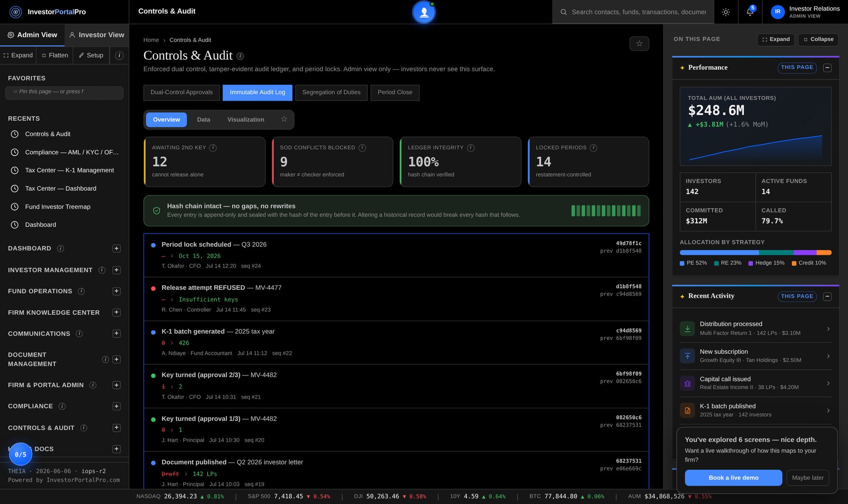Click the Total AUM trend chart
This screenshot has height=504, width=848.
(x=755, y=148)
